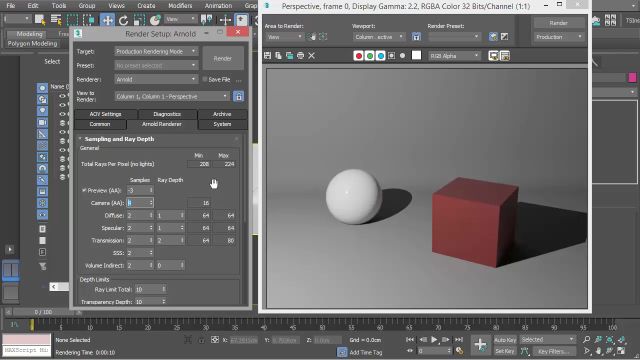
Task: Click Render button in Render Setup dialog
Action: point(223,58)
